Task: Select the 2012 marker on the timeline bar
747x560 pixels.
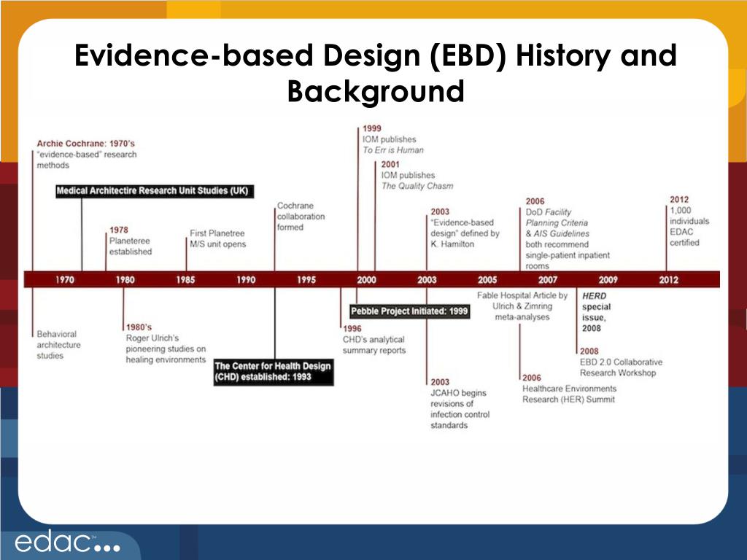Action: pos(668,279)
